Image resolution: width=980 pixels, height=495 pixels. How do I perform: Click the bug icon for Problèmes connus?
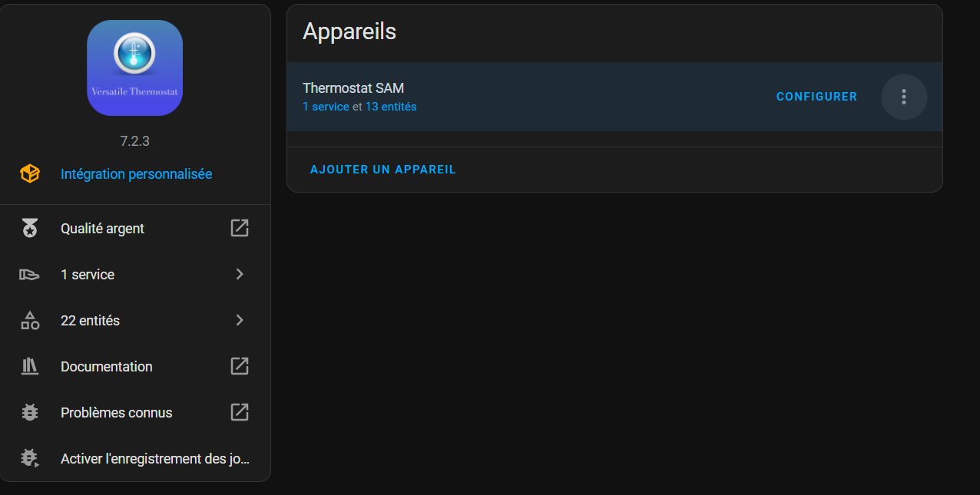30,412
